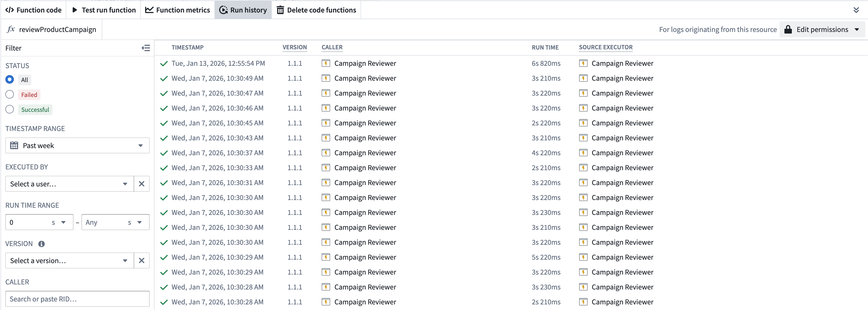This screenshot has height=310, width=868.
Task: Select the All status radio button
Action: 9,80
